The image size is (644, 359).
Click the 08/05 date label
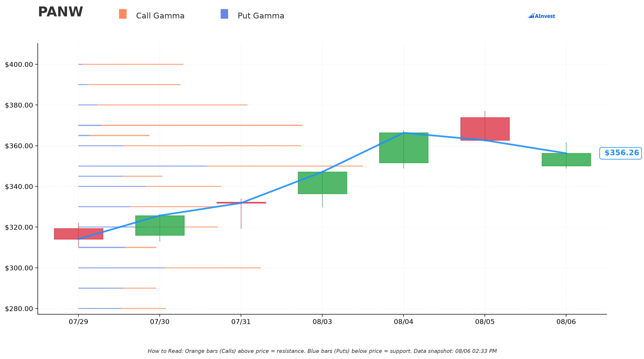[x=485, y=322]
